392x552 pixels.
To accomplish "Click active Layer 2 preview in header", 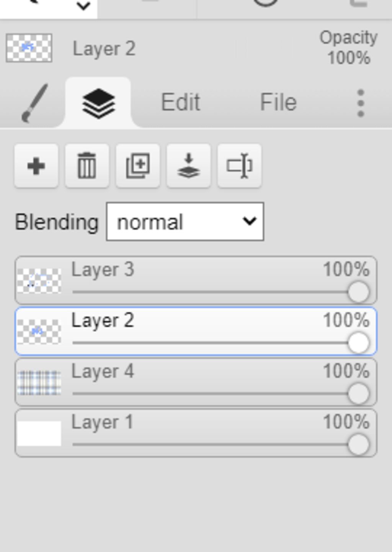I will 29,48.
